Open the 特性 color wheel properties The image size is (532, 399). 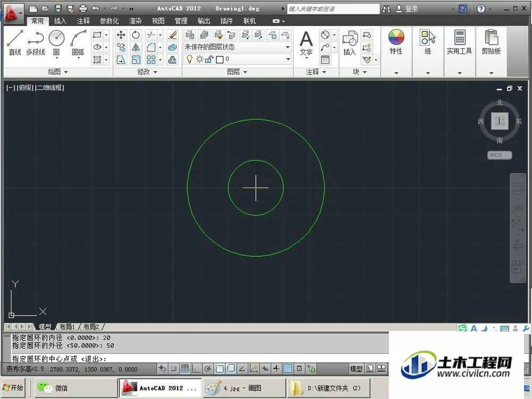[396, 42]
